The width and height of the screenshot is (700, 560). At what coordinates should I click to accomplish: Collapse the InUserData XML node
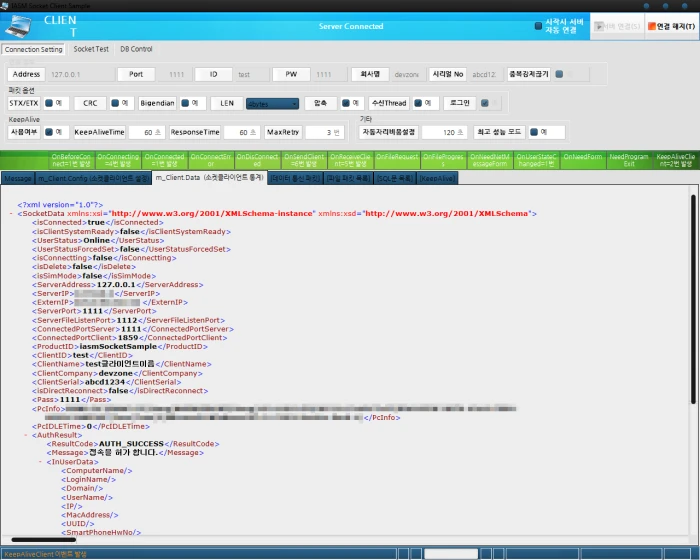(40, 462)
